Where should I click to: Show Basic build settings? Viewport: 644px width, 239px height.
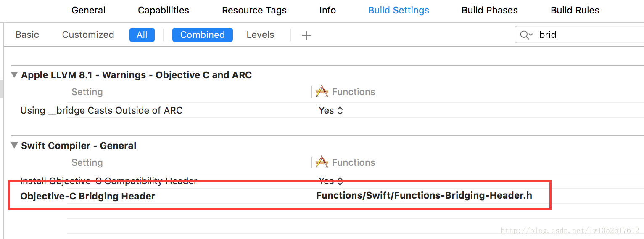click(x=27, y=35)
